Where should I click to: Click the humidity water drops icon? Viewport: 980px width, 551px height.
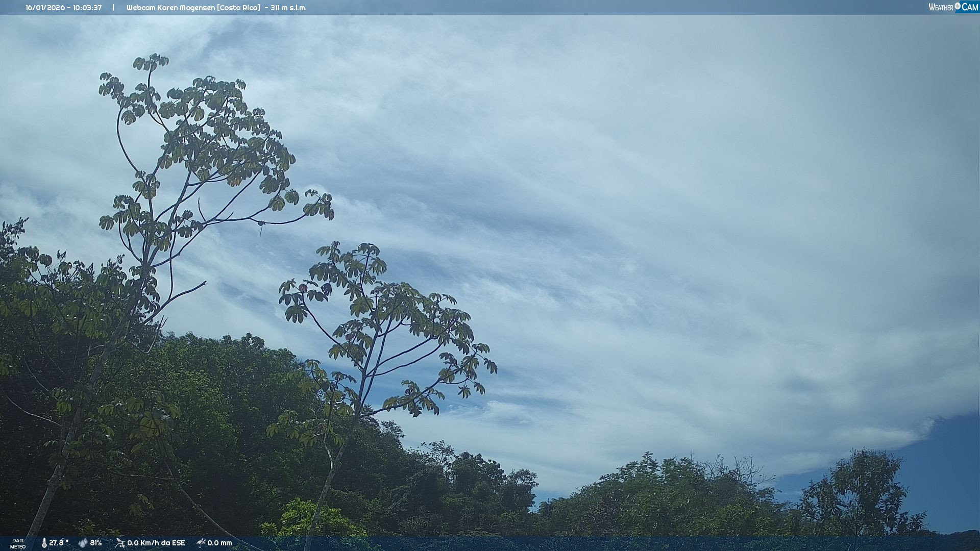pos(83,543)
